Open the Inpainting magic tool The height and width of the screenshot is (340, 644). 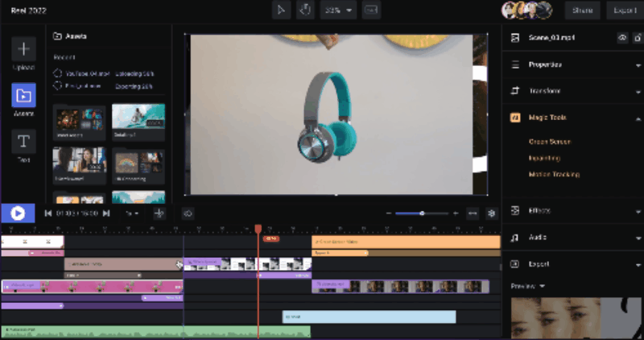[x=544, y=158]
